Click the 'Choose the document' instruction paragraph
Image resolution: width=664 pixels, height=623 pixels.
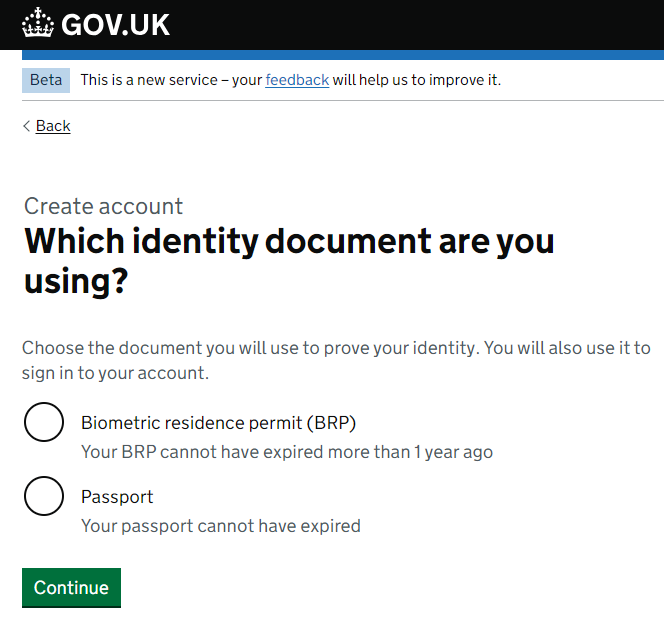[336, 360]
